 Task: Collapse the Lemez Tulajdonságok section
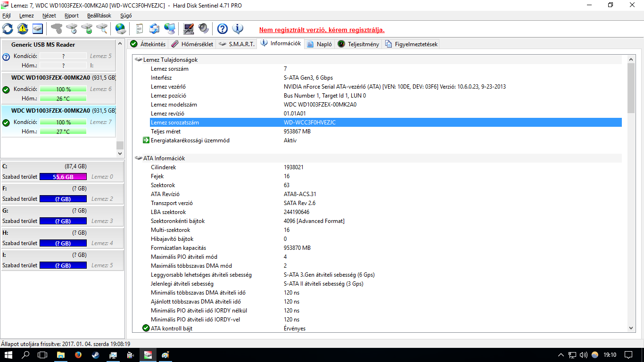(138, 60)
